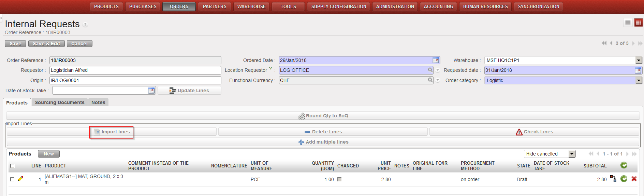Open Requested date calendar picker
The image size is (644, 196).
coord(638,70)
